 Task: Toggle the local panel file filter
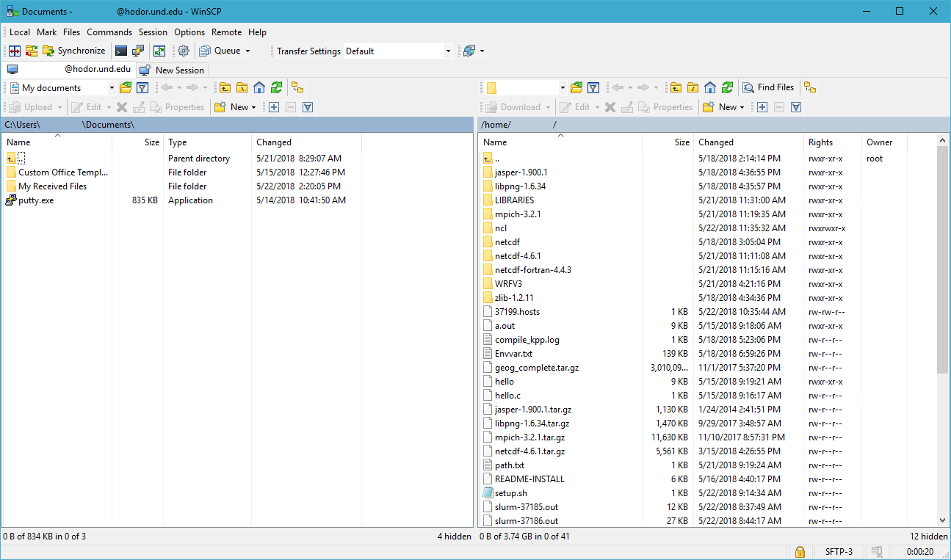coord(142,87)
